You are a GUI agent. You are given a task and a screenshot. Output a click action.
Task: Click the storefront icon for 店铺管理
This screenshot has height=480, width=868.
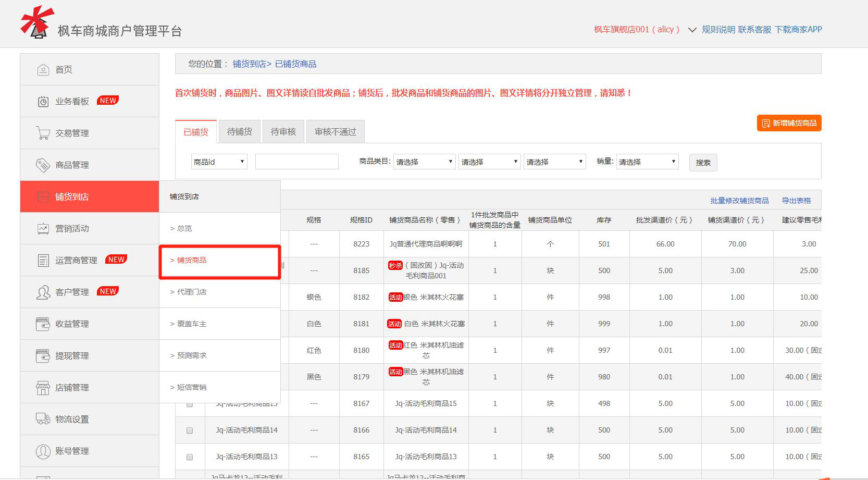point(43,387)
